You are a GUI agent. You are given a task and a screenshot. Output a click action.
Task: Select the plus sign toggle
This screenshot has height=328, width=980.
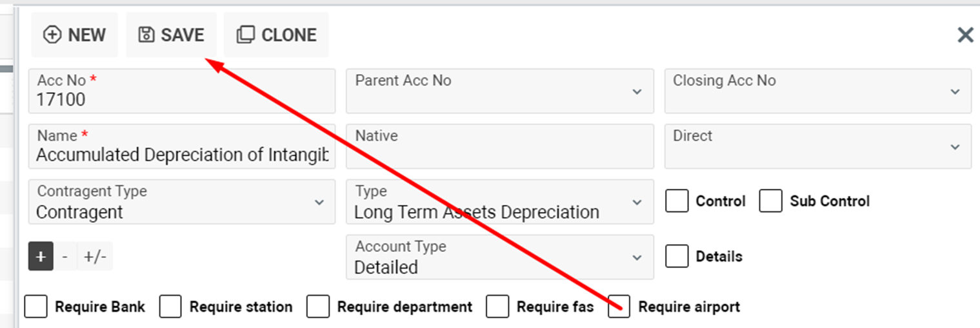pos(41,257)
